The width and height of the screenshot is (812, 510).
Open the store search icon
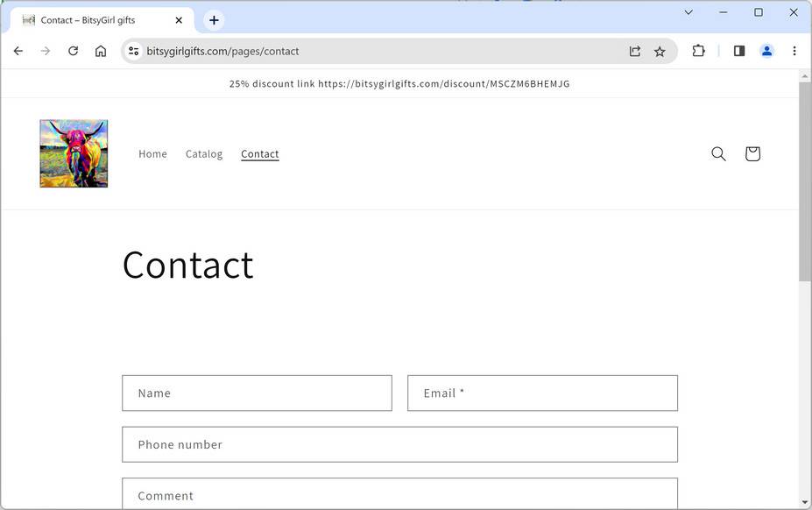point(718,154)
